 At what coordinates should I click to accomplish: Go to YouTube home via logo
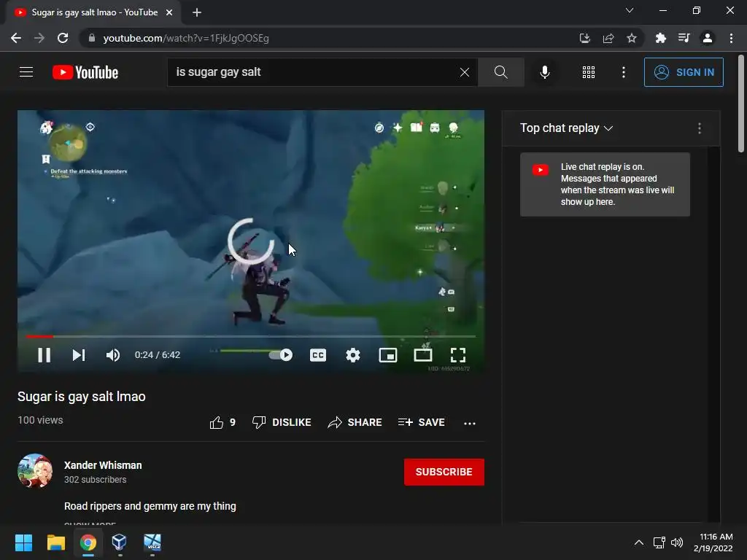click(x=85, y=72)
